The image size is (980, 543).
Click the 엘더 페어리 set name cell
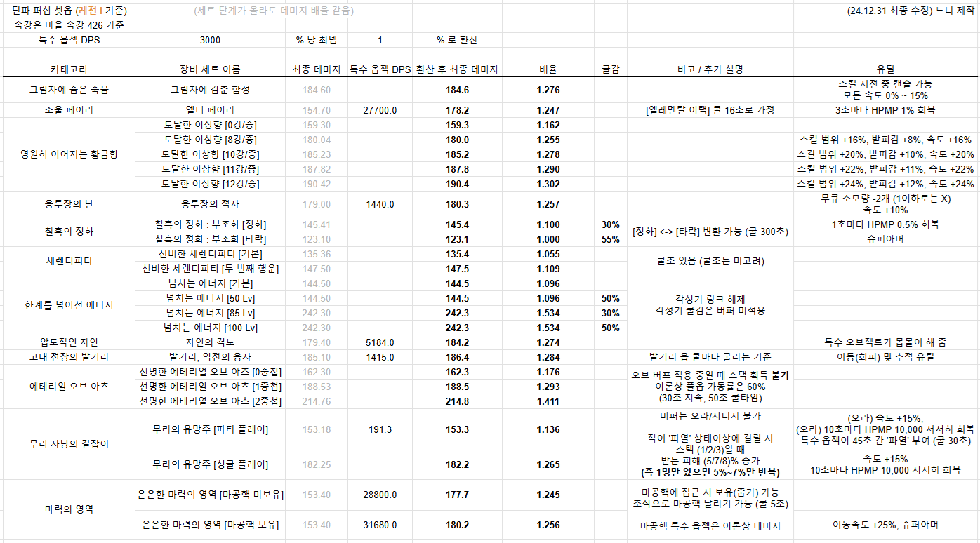coord(210,111)
